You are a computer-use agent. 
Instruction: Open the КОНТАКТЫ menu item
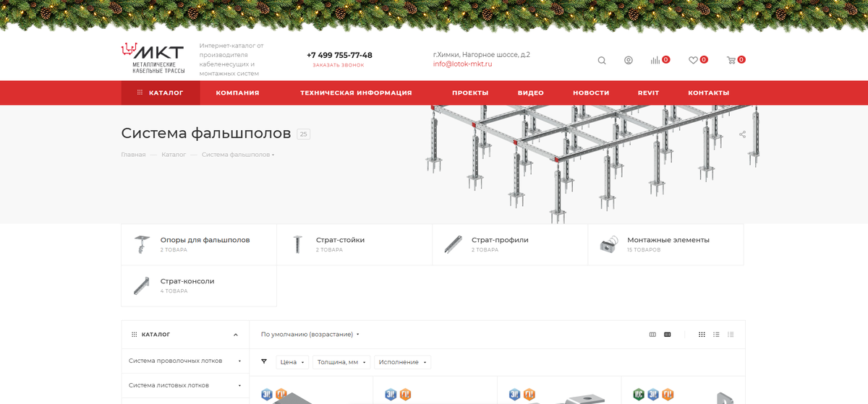coord(708,93)
